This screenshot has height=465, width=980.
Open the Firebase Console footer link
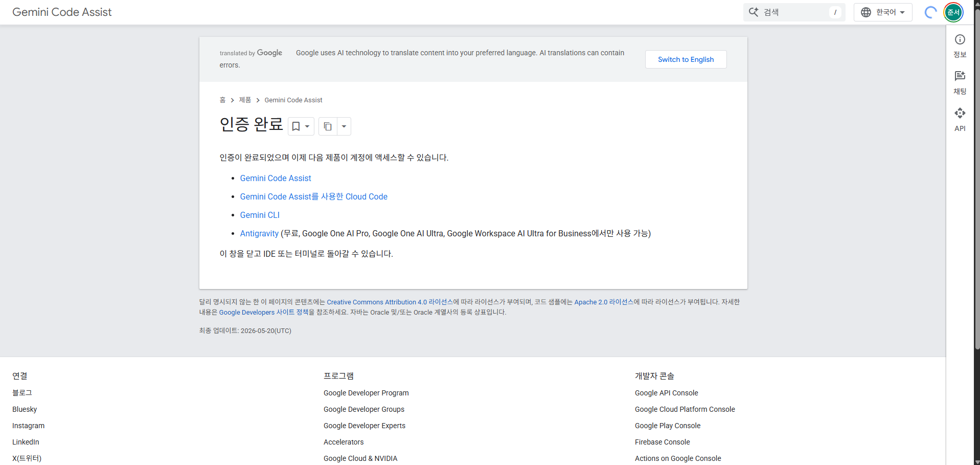pos(662,442)
